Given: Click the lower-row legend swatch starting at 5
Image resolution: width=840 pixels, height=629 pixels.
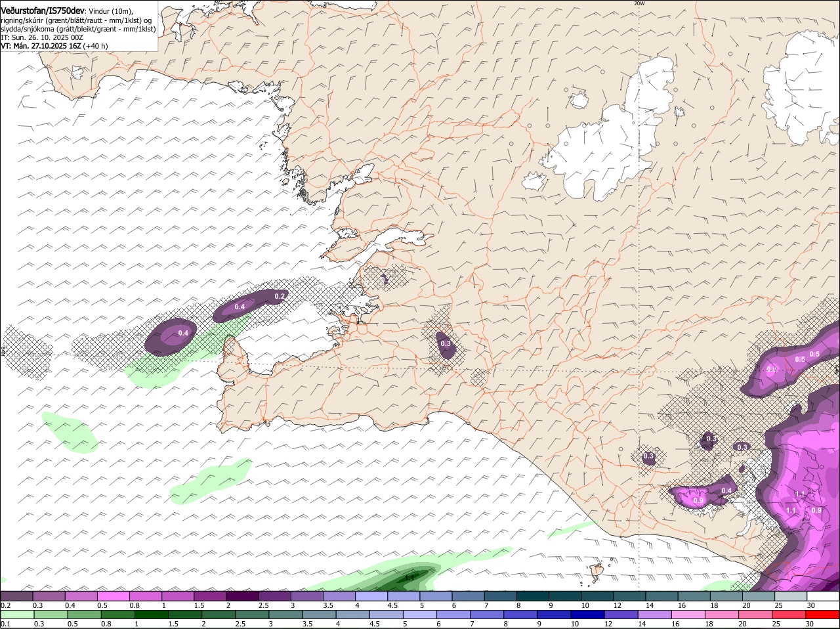Looking at the screenshot, I should 420,615.
